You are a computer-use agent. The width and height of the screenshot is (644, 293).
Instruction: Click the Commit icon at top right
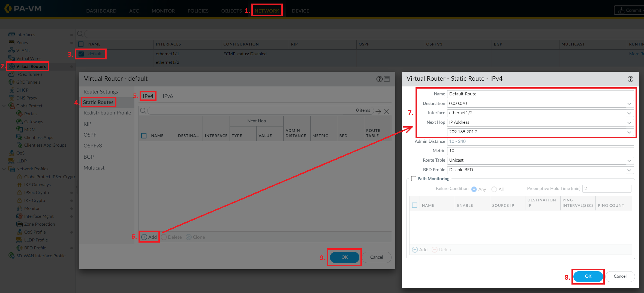click(x=621, y=11)
